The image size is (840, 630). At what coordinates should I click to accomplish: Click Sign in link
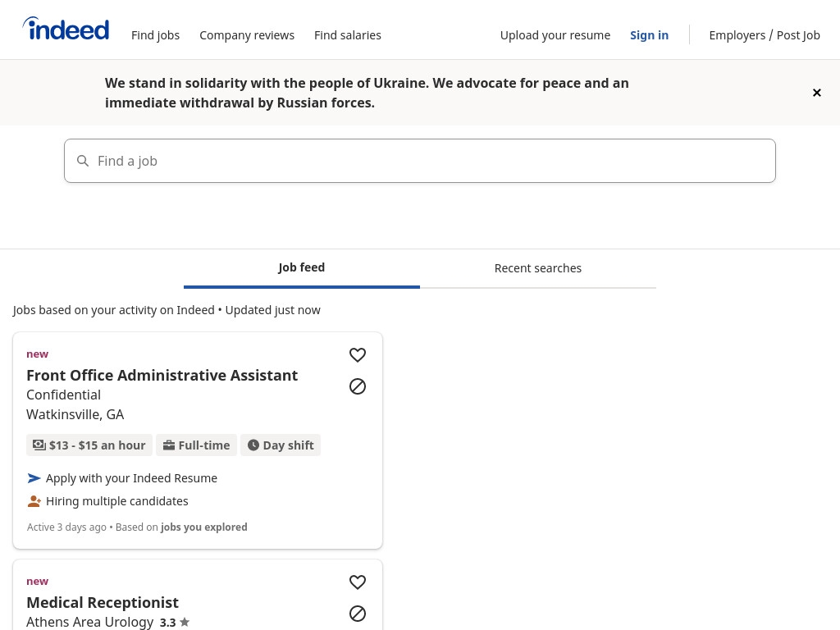(650, 35)
